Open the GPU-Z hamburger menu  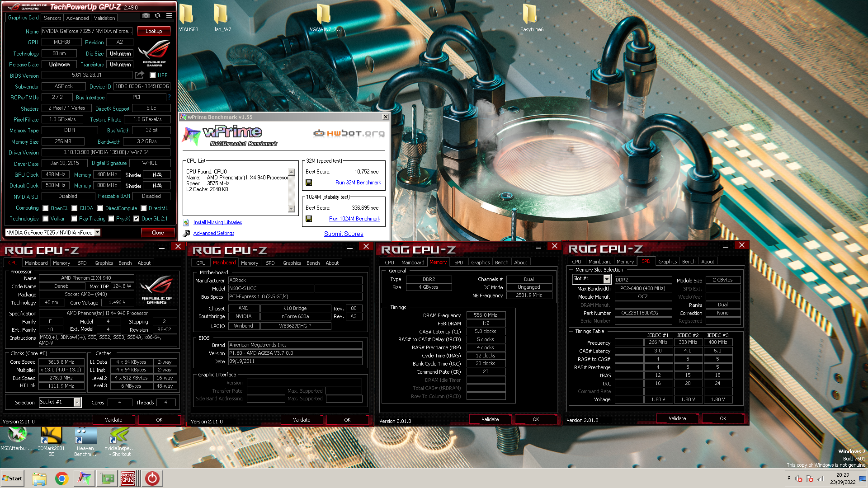pos(169,15)
